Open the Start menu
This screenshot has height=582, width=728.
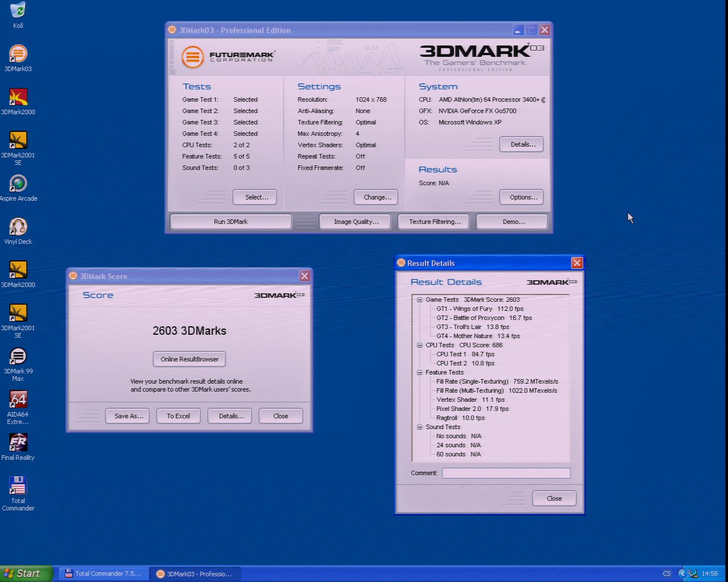pyautogui.click(x=26, y=573)
